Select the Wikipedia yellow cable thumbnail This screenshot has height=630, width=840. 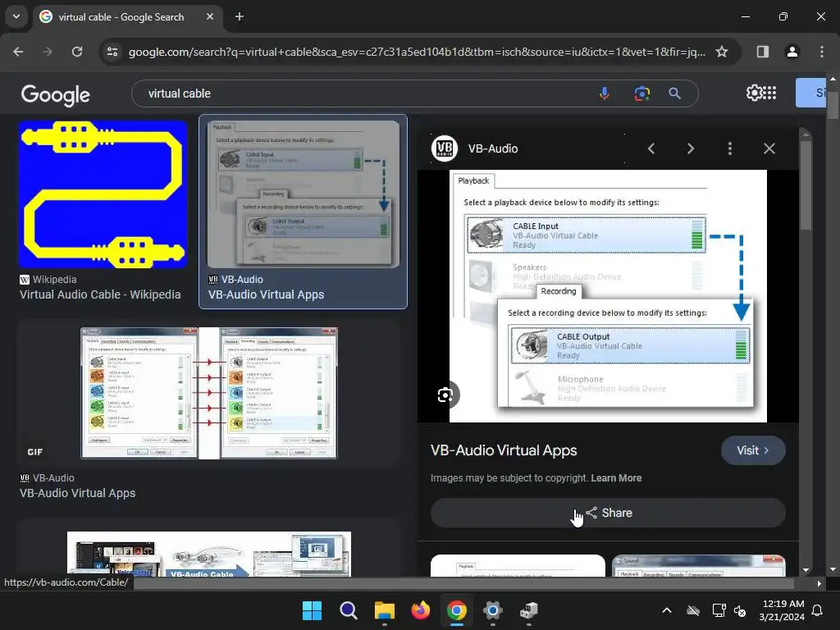point(103,194)
